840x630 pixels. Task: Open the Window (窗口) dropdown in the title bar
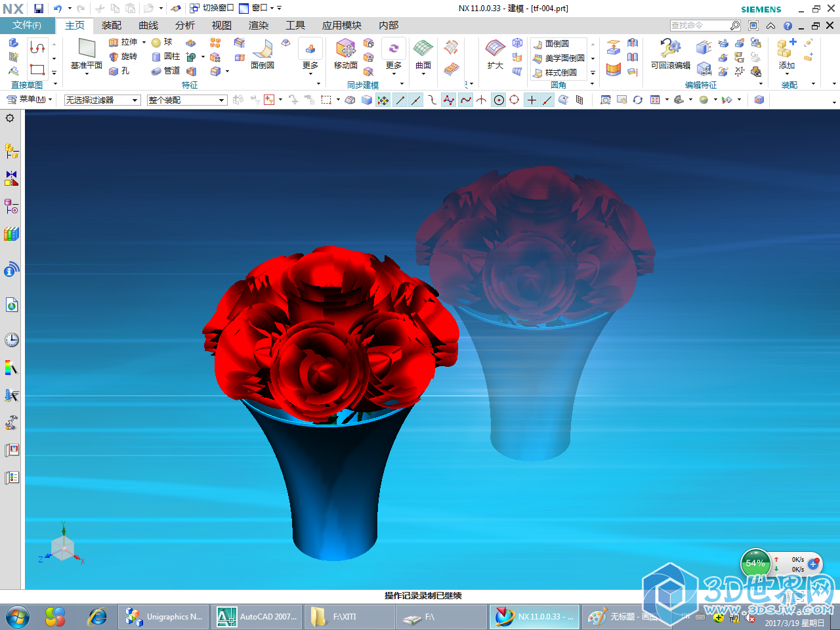(x=260, y=9)
